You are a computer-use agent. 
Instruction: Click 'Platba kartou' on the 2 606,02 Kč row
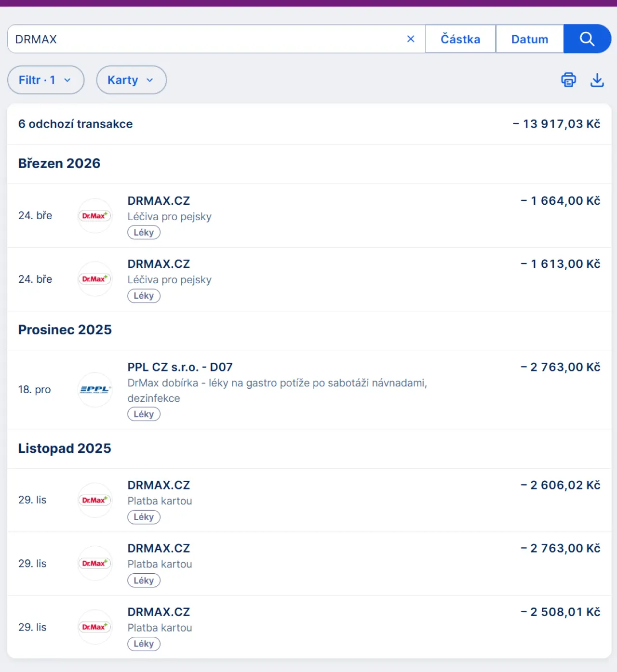tap(160, 501)
